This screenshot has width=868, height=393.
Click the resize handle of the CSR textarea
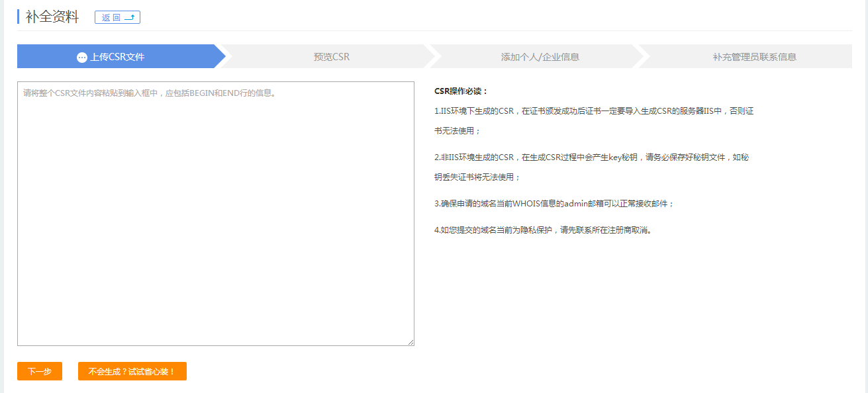pos(410,342)
